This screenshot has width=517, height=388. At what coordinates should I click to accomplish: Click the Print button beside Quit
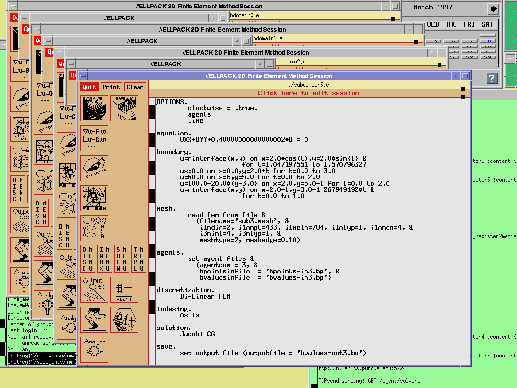point(111,87)
